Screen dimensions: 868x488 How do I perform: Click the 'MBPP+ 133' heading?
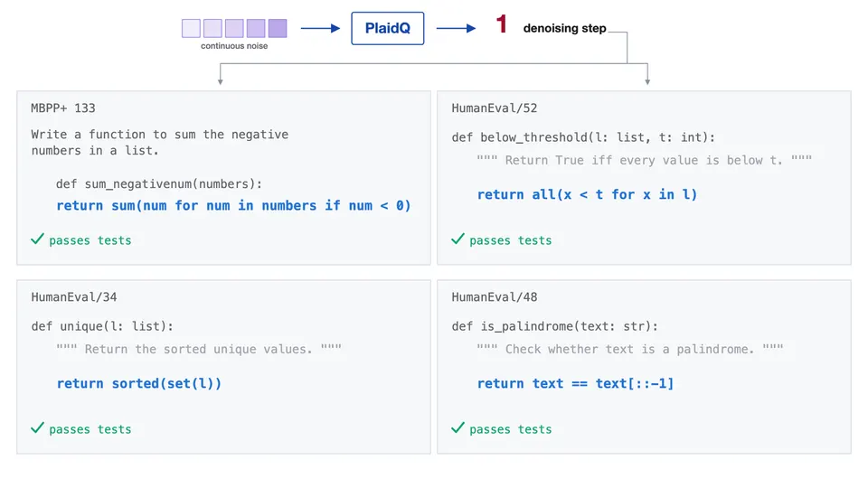pos(63,108)
